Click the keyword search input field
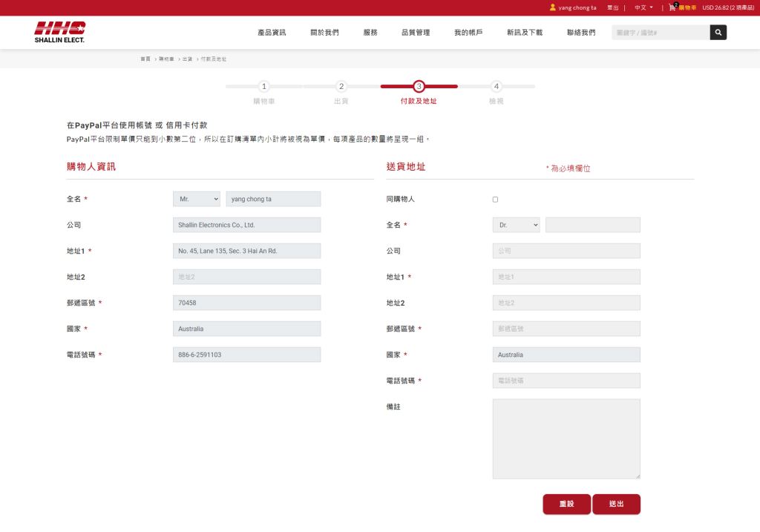The image size is (760, 532). pyautogui.click(x=661, y=33)
